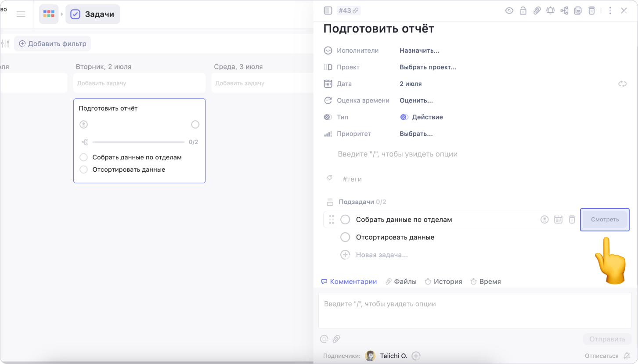The height and width of the screenshot is (364, 638).
Task: Switch to the Файлы tab
Action: tap(401, 281)
